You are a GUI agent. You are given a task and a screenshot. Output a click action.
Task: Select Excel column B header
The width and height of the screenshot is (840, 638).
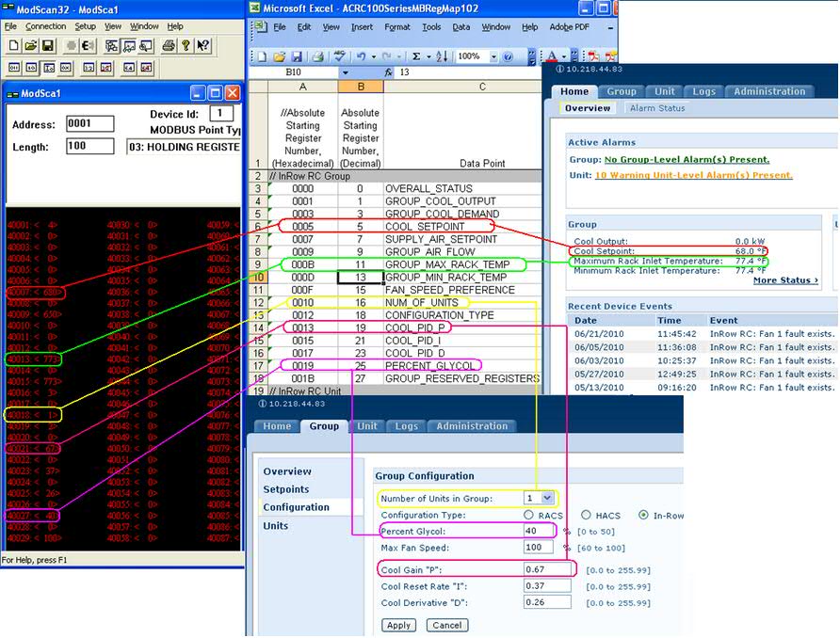(361, 87)
